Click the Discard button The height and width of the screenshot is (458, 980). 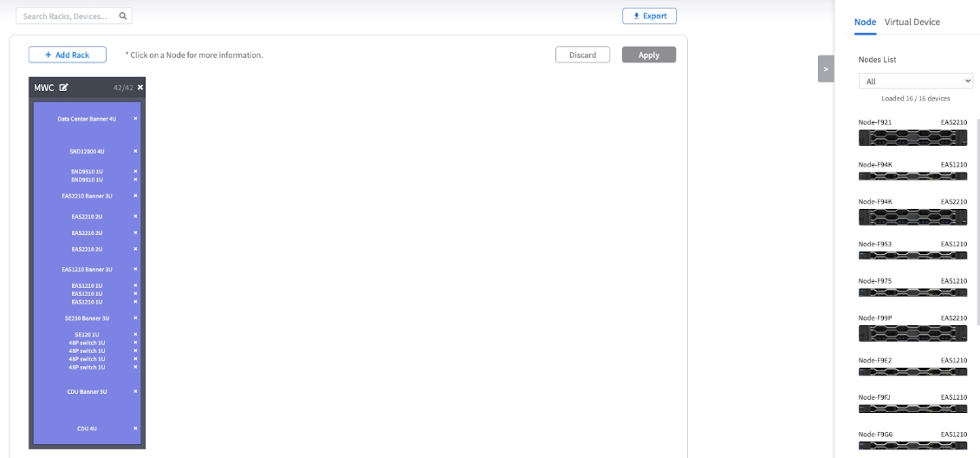[x=582, y=55]
